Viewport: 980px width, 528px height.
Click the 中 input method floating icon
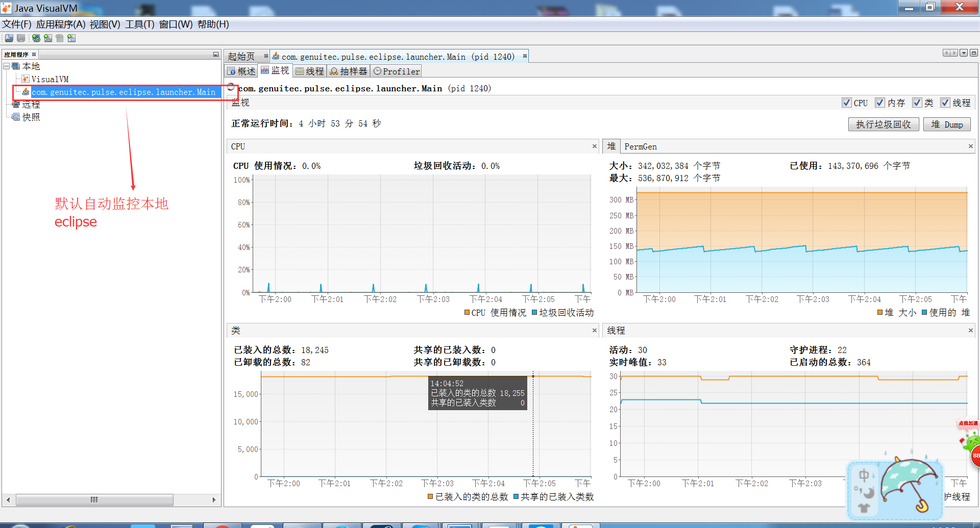(x=864, y=475)
